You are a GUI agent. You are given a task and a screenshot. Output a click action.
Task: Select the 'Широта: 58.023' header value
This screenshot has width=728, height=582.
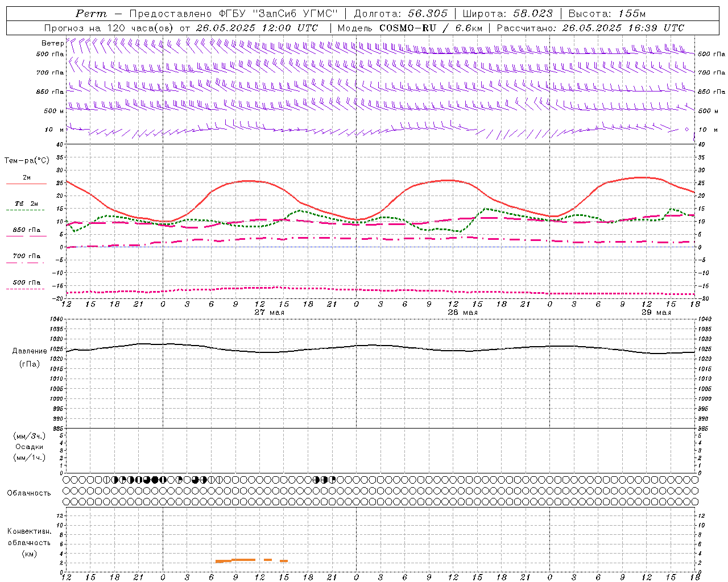coord(507,14)
